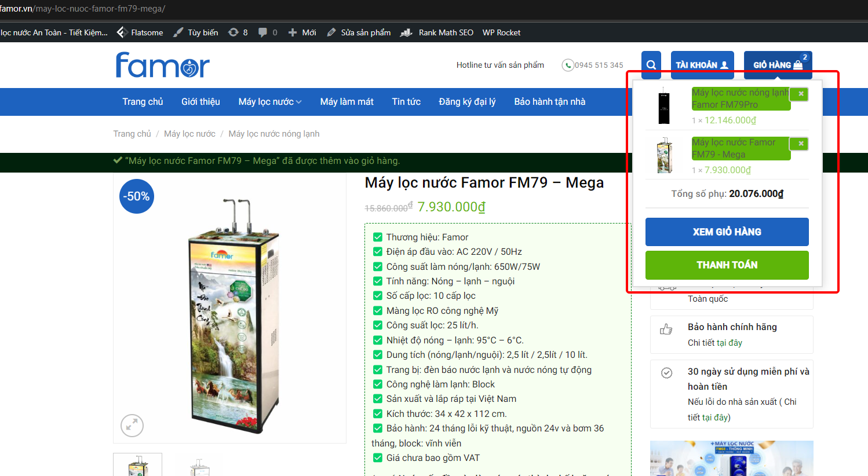The height and width of the screenshot is (476, 868).
Task: Open Máy lọc nước nóng lạnh Famor FM79Pro cart link
Action: click(x=741, y=98)
